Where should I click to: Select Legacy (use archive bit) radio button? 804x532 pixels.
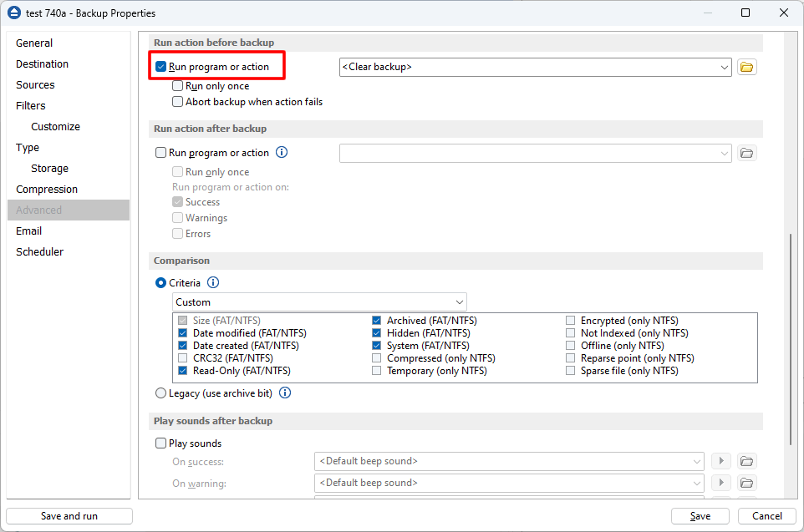(x=161, y=393)
